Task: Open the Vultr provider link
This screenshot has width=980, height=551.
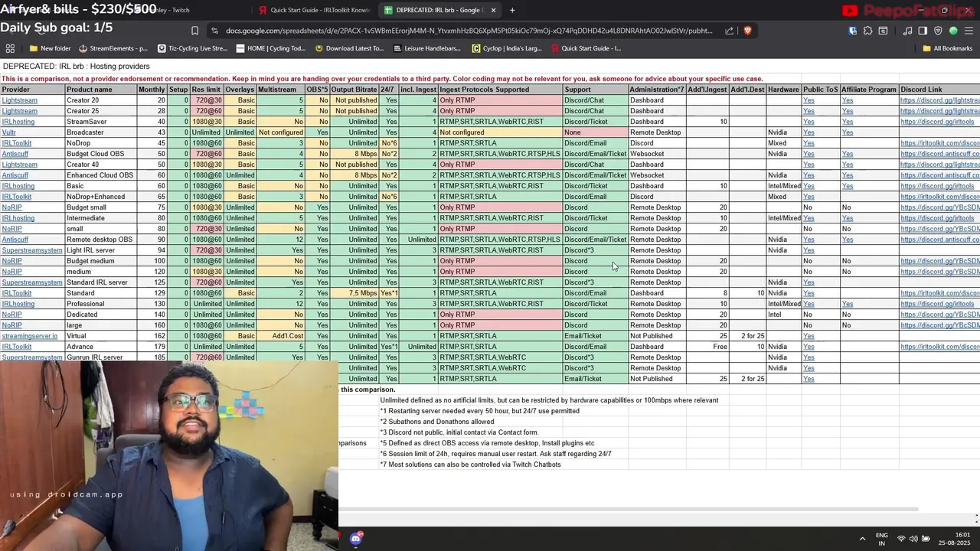Action: (x=9, y=132)
